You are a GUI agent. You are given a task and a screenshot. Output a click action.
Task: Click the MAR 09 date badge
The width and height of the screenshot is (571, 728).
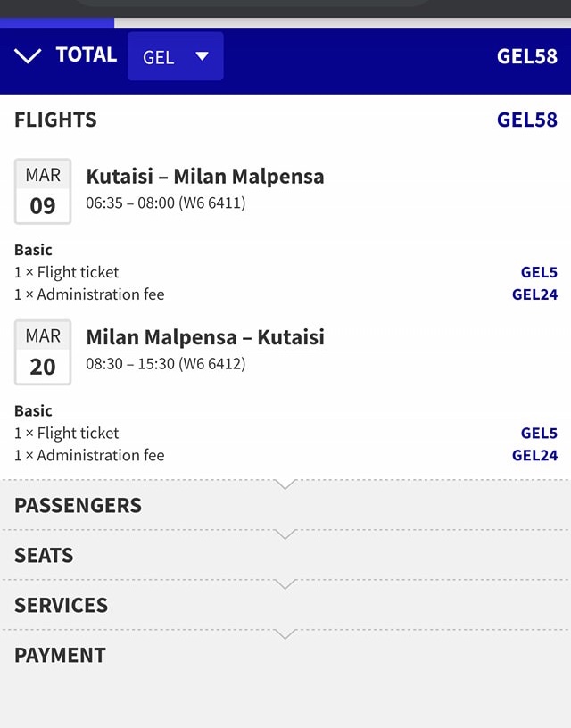[43, 192]
